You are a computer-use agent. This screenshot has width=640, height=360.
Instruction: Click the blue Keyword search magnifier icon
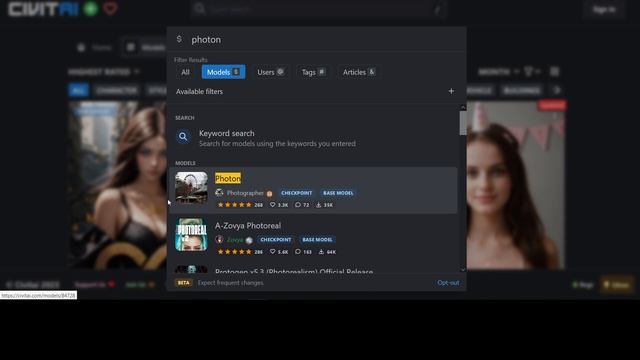click(183, 137)
